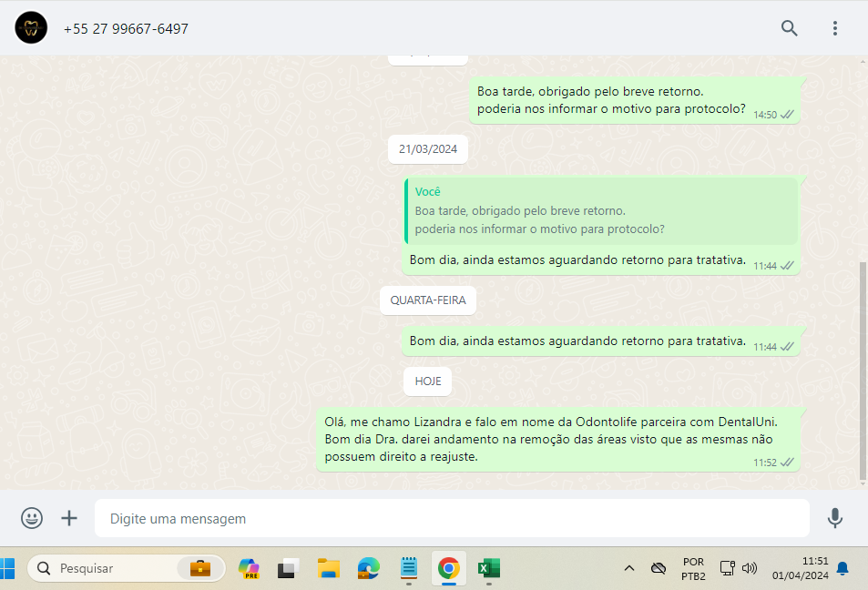This screenshot has height=590, width=868.
Task: Open the volume speaker control
Action: pos(750,568)
